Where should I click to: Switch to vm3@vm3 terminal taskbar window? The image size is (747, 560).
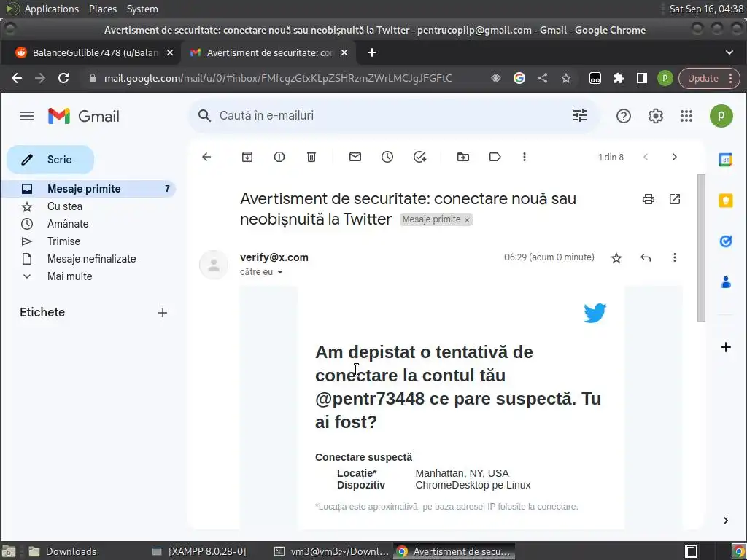[x=331, y=551]
